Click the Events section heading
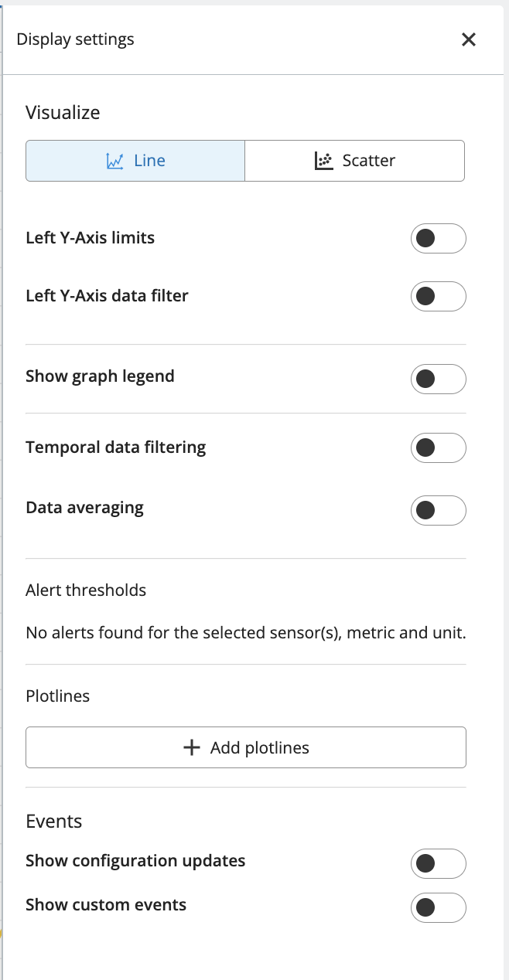509x980 pixels. (x=53, y=821)
